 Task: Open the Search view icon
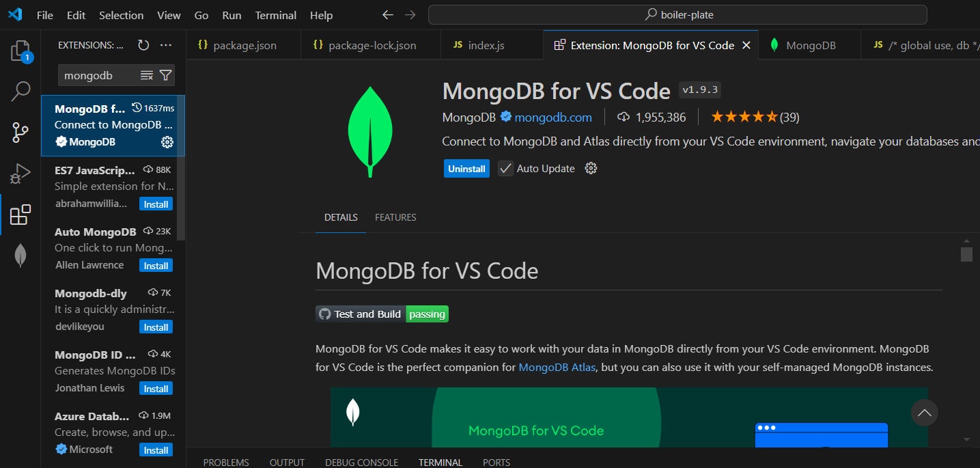click(x=20, y=91)
